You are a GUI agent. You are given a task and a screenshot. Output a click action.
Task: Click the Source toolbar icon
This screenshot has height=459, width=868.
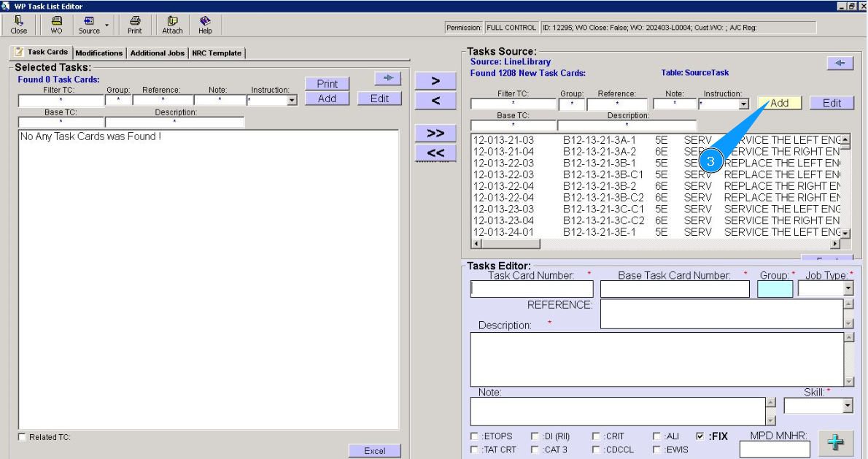(x=89, y=25)
